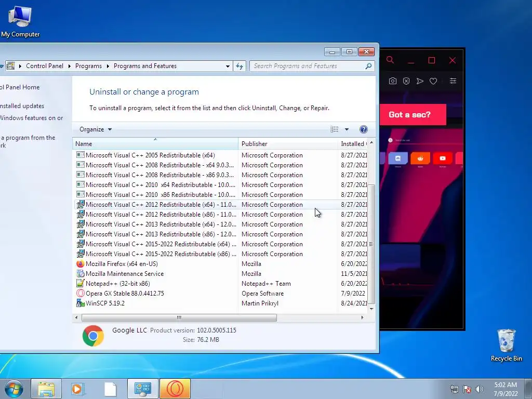The height and width of the screenshot is (399, 532).
Task: Open the taskbar clock showing 5:02 AM
Action: 506,389
